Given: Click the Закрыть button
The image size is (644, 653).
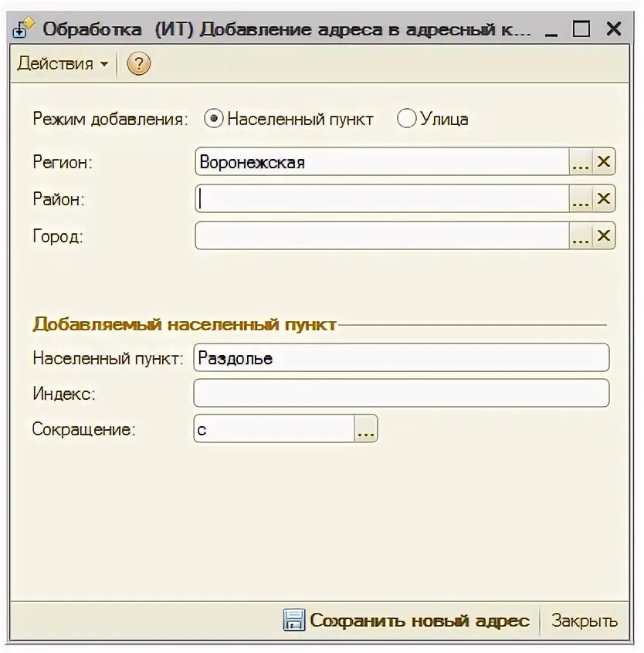Looking at the screenshot, I should tap(585, 621).
